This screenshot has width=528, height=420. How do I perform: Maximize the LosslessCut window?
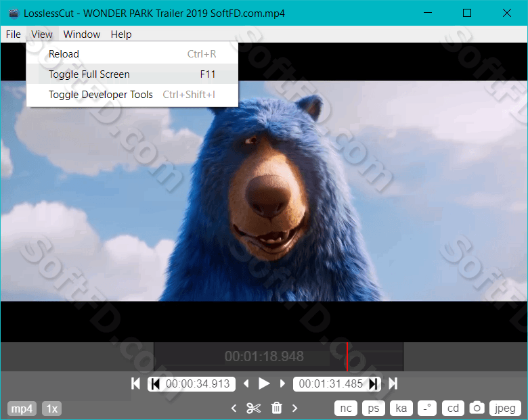tap(467, 13)
